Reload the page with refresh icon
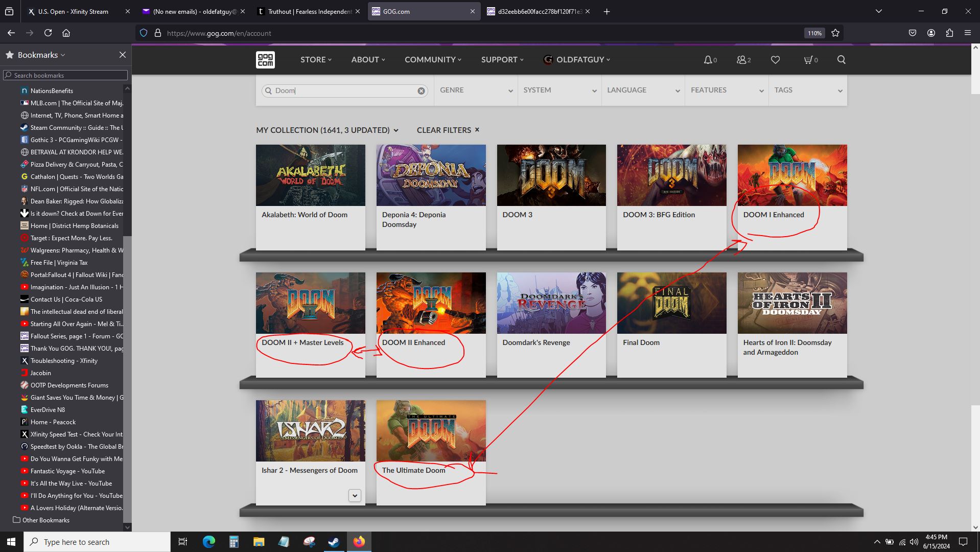 (48, 33)
